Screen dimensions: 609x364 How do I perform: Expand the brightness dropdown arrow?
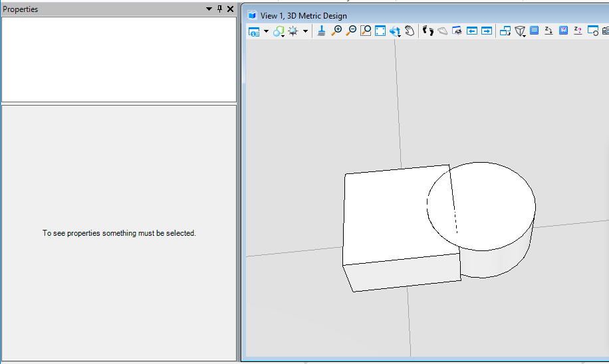(x=305, y=31)
